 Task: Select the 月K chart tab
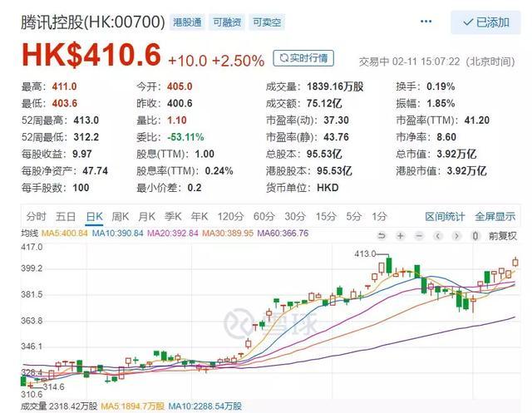pyautogui.click(x=146, y=216)
